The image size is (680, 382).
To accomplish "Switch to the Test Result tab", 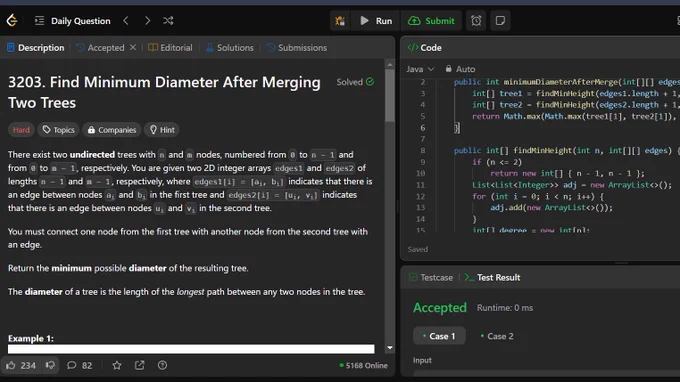I will [x=492, y=278].
